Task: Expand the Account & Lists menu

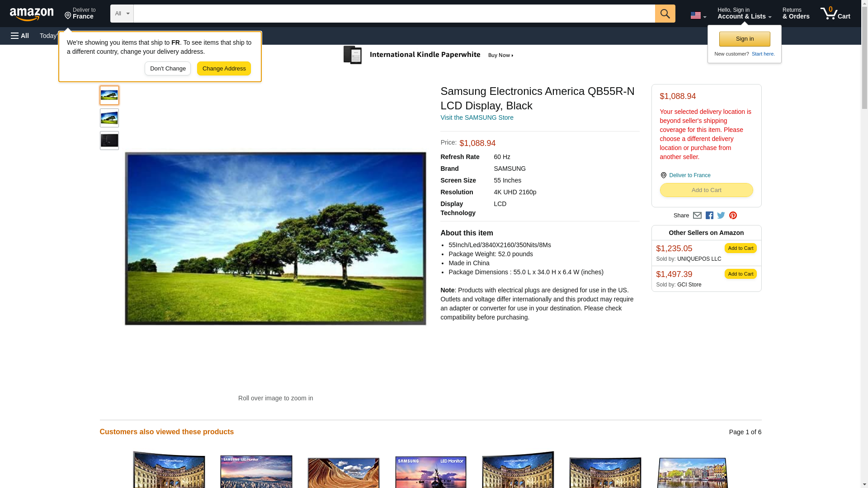Action: click(744, 14)
